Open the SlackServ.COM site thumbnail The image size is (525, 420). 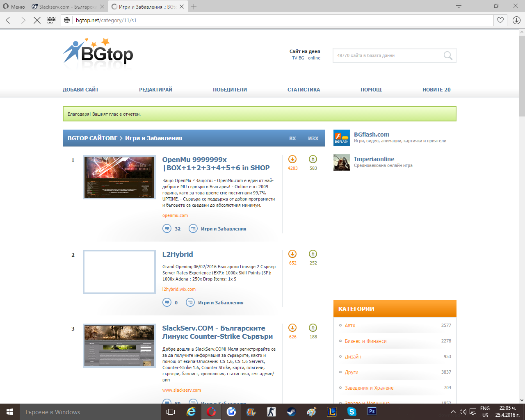119,346
